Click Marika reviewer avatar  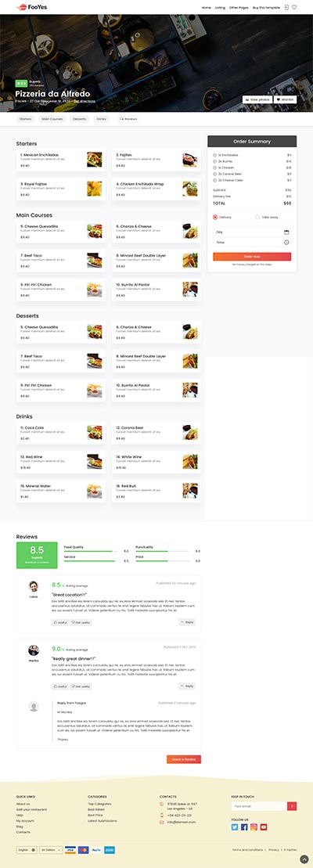[34, 650]
